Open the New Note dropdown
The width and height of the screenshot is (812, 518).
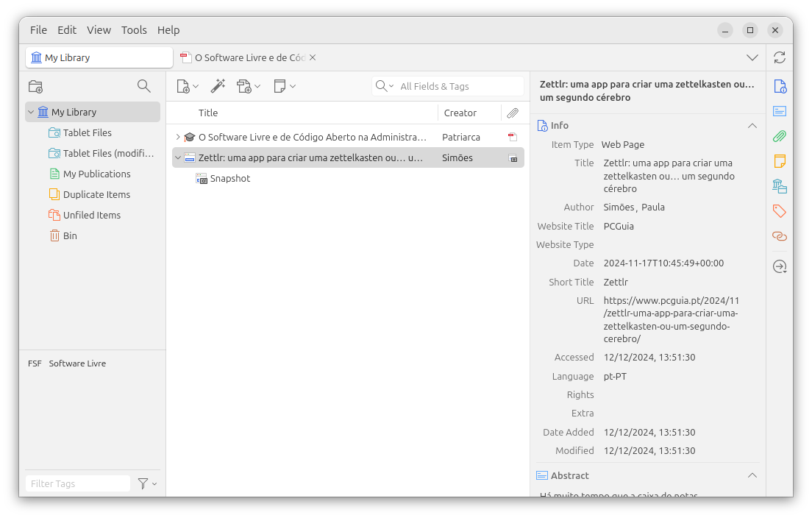coord(285,86)
